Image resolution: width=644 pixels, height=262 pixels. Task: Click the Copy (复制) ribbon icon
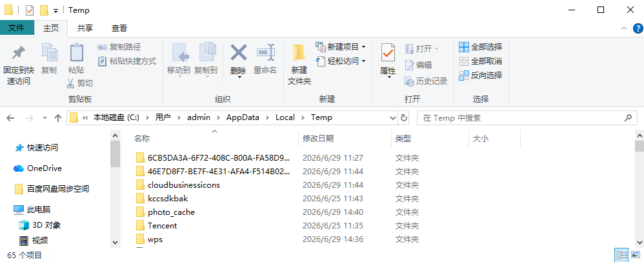pos(49,52)
